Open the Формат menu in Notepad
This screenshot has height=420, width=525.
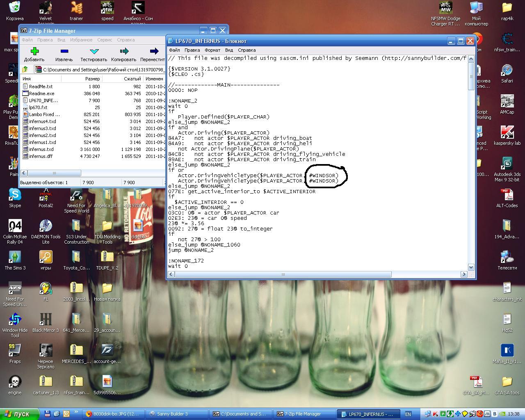click(x=212, y=50)
